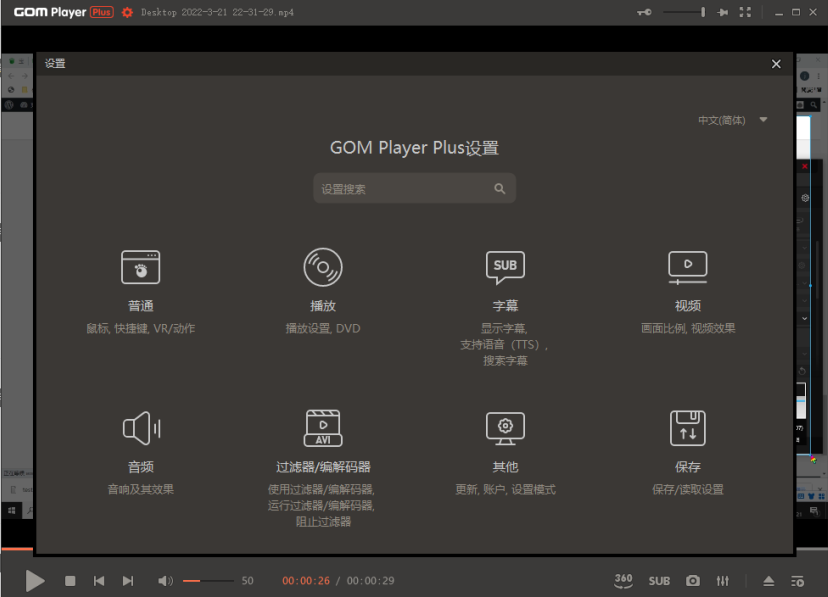Click the 音频 settings label
The image size is (828, 597).
click(140, 467)
